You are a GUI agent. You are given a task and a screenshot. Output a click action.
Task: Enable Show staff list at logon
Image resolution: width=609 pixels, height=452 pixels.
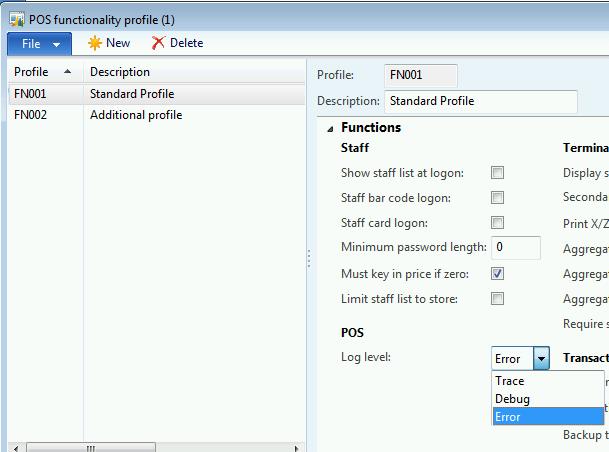tap(497, 173)
